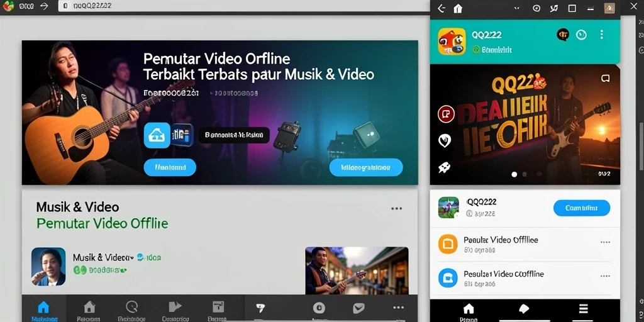The image size is (644, 322).
Task: Click the black pill button on the main banner
Action: (x=234, y=135)
